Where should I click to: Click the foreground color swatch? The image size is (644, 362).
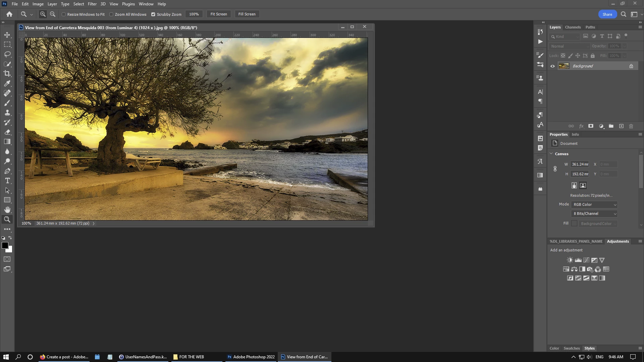pos(5,245)
